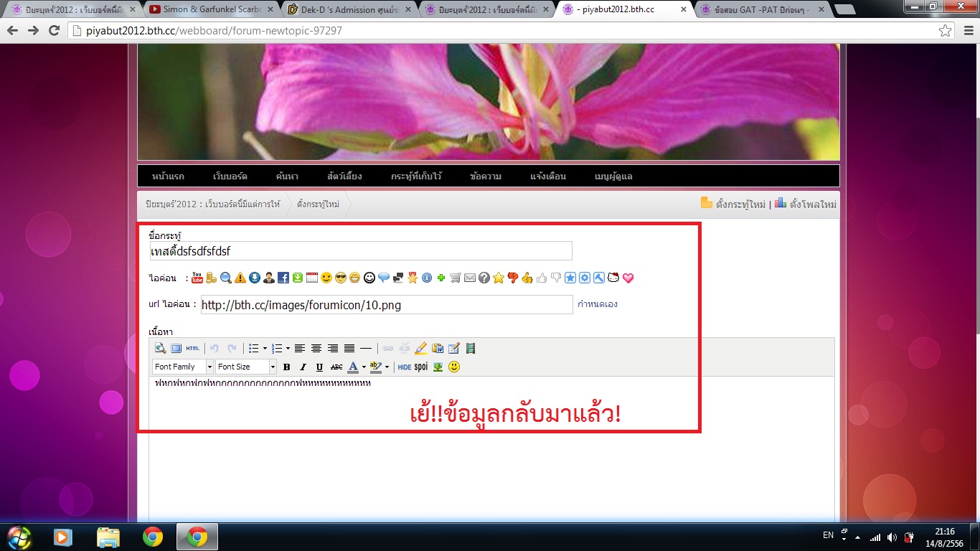This screenshot has width=980, height=551.
Task: Undo the last edit in editor
Action: tap(214, 349)
